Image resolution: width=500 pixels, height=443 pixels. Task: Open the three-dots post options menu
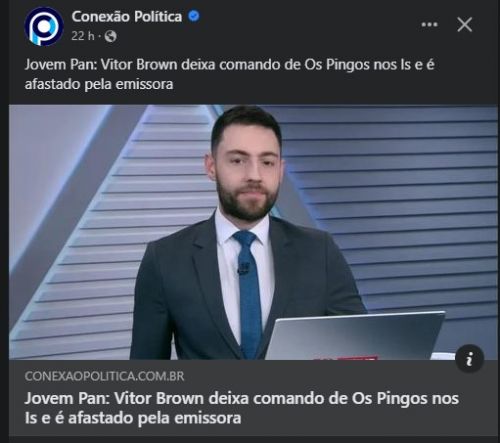pos(429,24)
